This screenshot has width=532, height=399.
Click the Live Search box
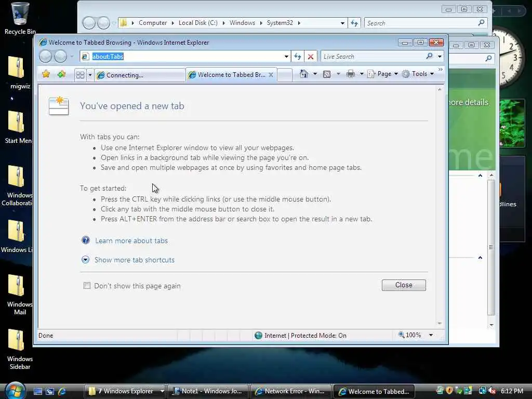[x=372, y=57]
